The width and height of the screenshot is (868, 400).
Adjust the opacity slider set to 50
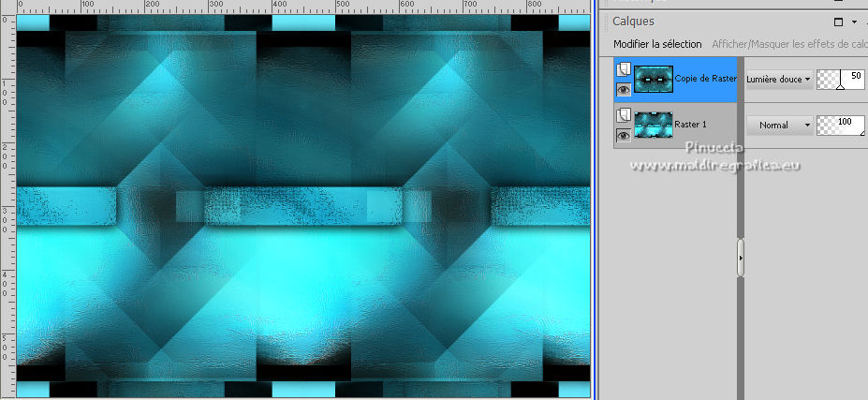pos(840,80)
